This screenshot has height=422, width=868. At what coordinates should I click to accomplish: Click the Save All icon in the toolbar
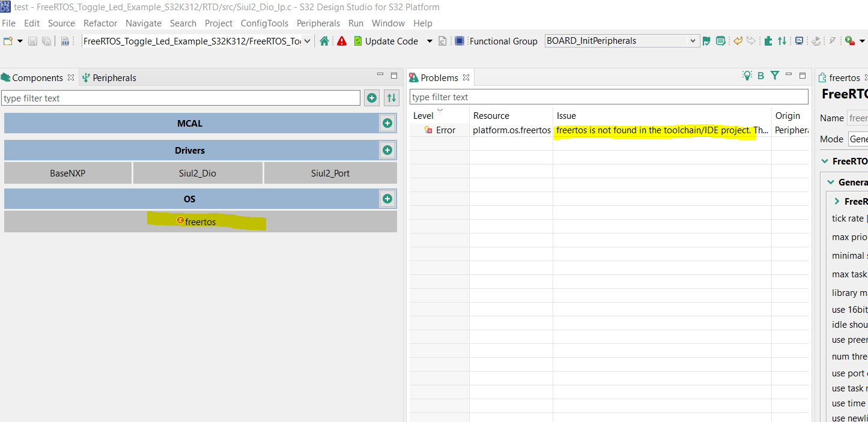pyautogui.click(x=46, y=41)
